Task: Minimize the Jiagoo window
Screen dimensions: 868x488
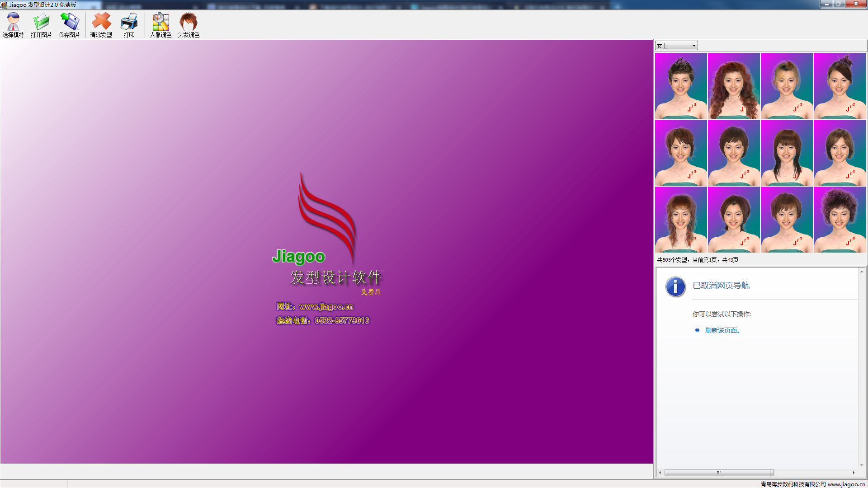Action: point(827,4)
